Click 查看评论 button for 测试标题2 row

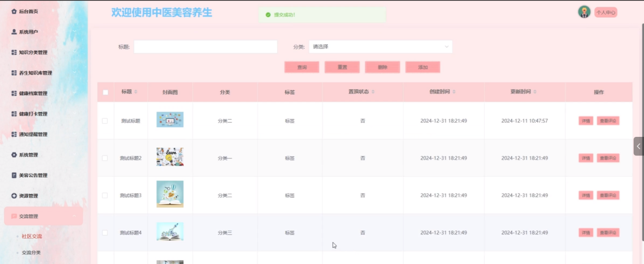coord(608,158)
